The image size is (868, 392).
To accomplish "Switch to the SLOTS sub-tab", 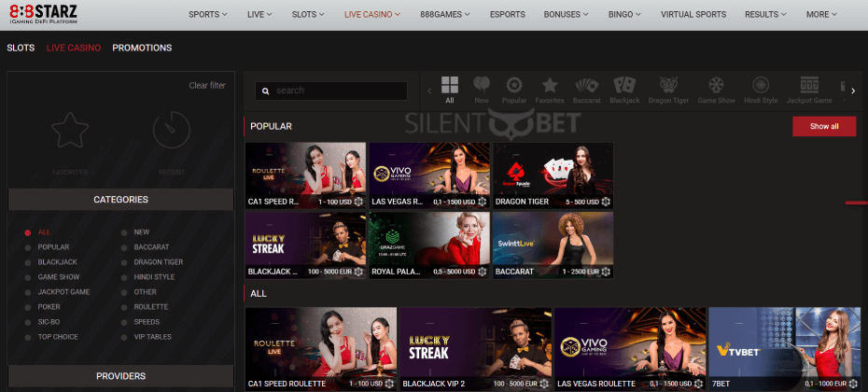I will point(21,49).
